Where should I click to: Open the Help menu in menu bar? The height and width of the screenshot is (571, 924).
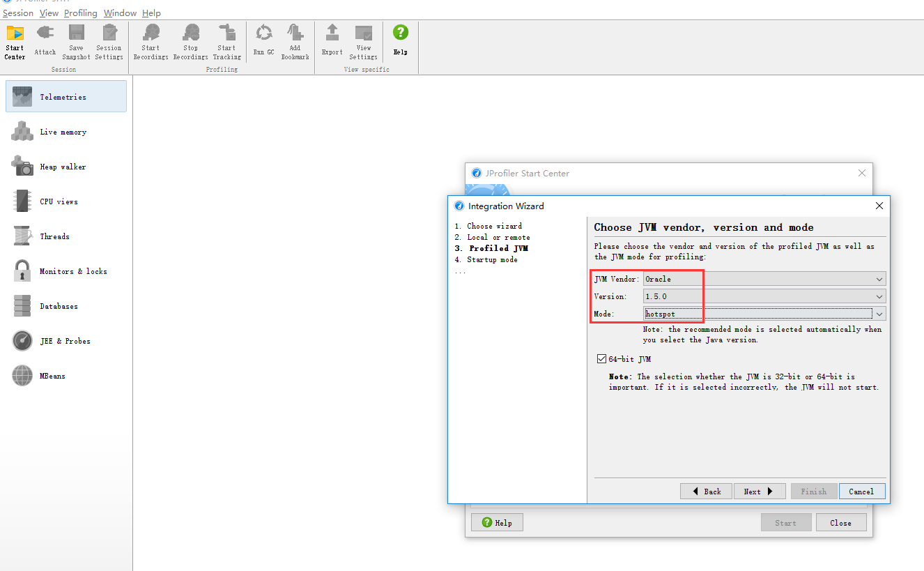click(151, 13)
